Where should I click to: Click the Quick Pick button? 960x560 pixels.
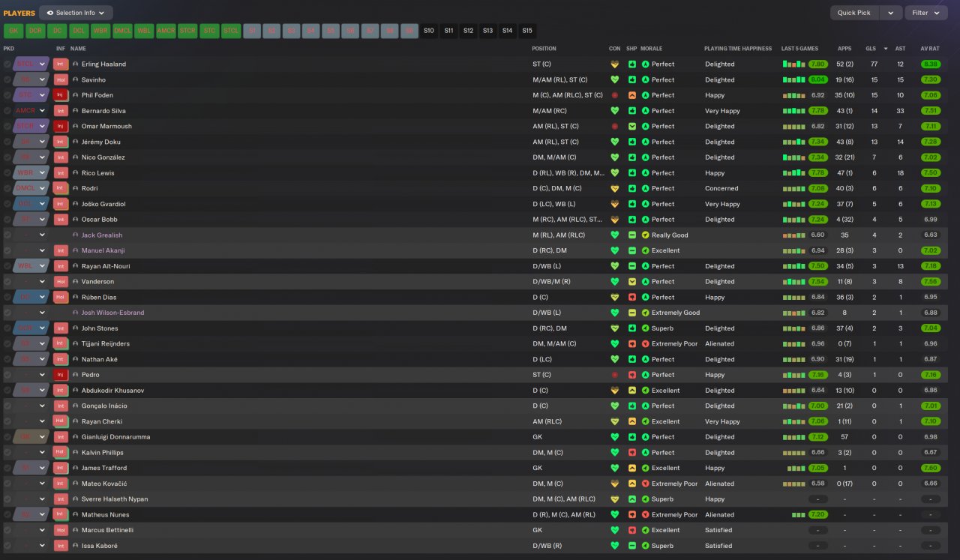coord(854,13)
